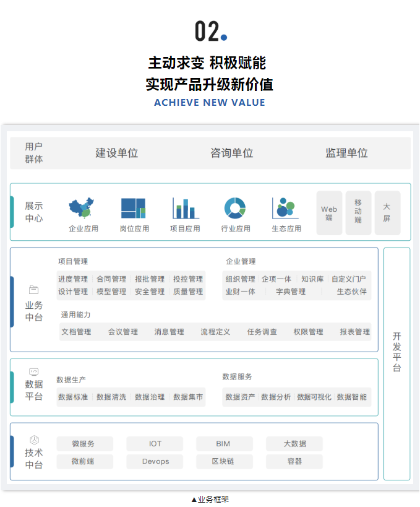420x507 pixels.
Task: Click the cube icon above 技术中台
Action: point(33,440)
